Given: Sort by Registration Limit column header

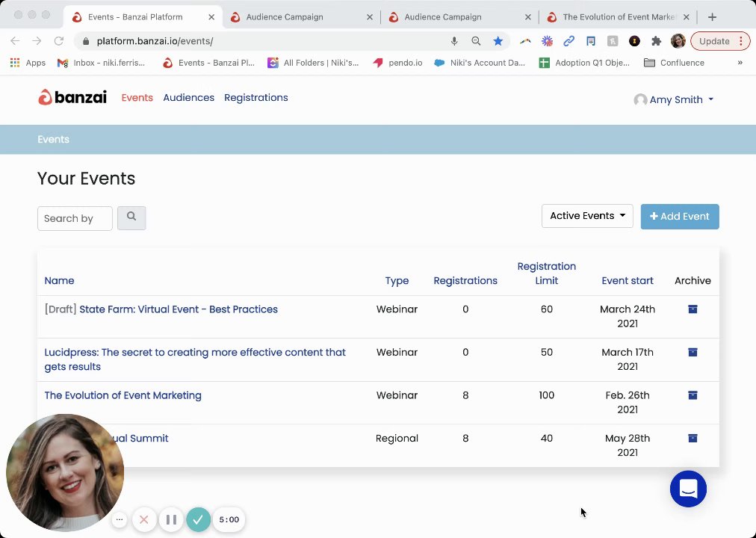Looking at the screenshot, I should [x=546, y=273].
